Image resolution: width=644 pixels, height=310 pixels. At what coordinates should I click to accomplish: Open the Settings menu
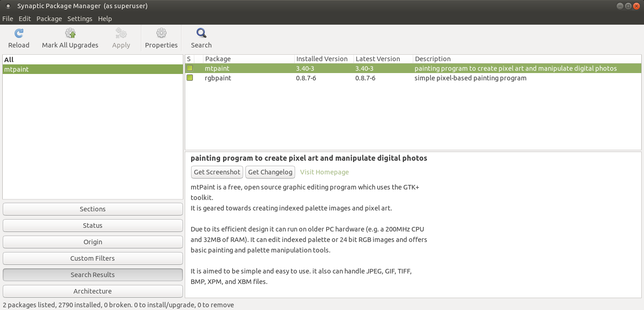pyautogui.click(x=80, y=19)
